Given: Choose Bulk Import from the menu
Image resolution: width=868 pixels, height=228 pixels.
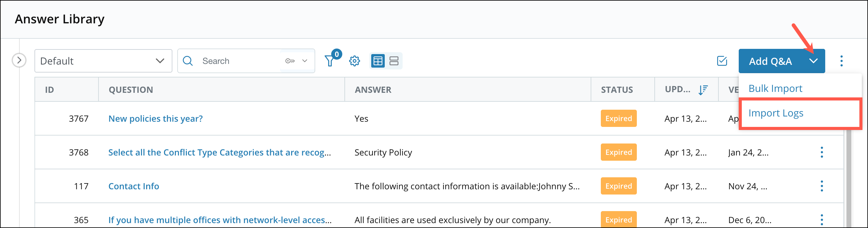Looking at the screenshot, I should click(x=775, y=88).
